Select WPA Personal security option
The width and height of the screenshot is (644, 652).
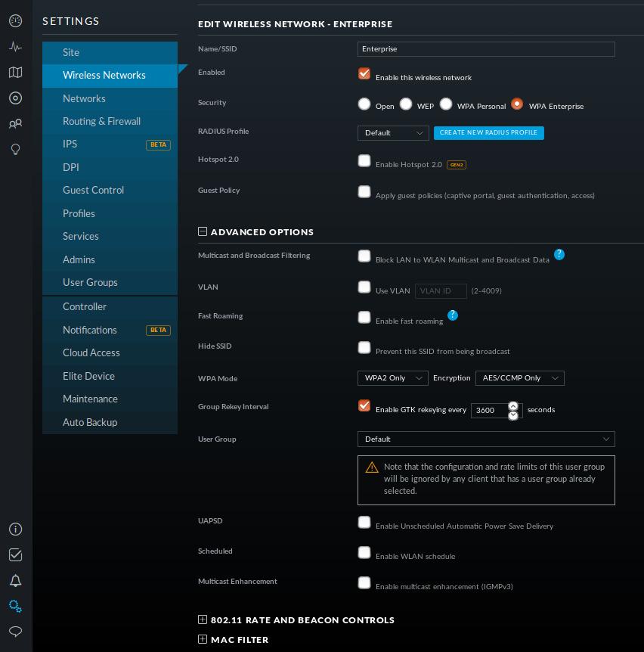pyautogui.click(x=446, y=104)
